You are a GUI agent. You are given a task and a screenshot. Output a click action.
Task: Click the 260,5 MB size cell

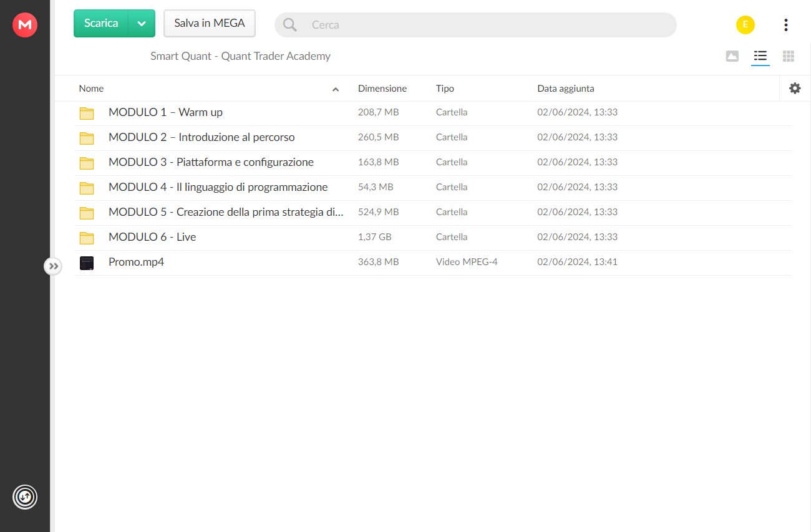[x=378, y=137]
